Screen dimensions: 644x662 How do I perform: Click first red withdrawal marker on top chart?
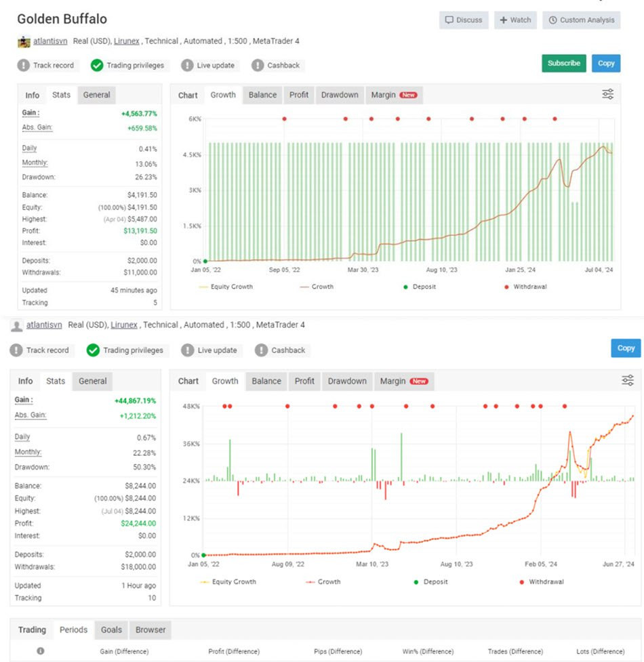(x=284, y=119)
